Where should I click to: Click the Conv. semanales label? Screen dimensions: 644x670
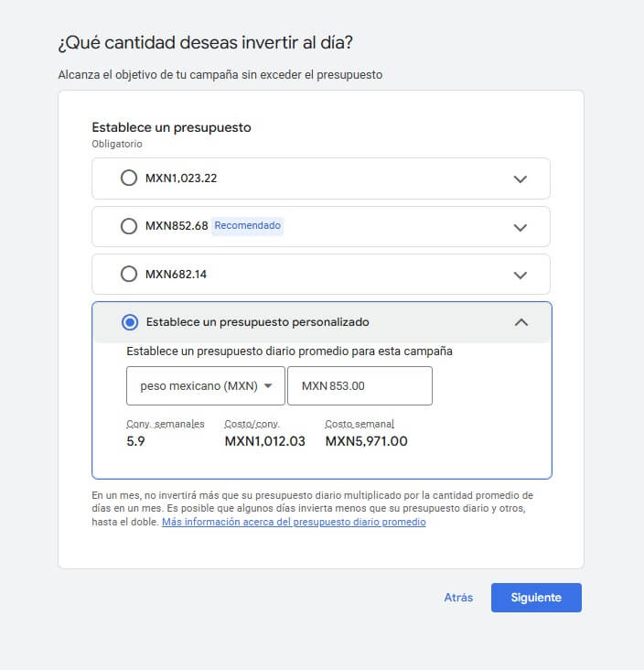pyautogui.click(x=166, y=425)
